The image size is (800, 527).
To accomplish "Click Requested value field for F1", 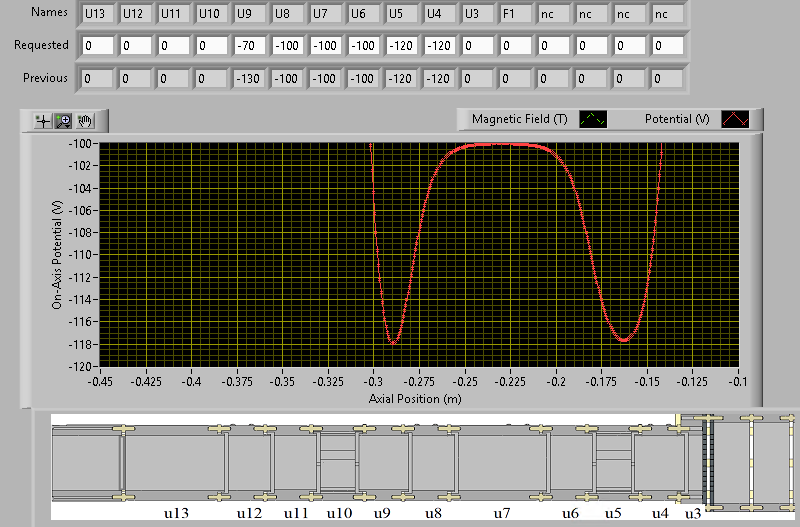I will 516,46.
